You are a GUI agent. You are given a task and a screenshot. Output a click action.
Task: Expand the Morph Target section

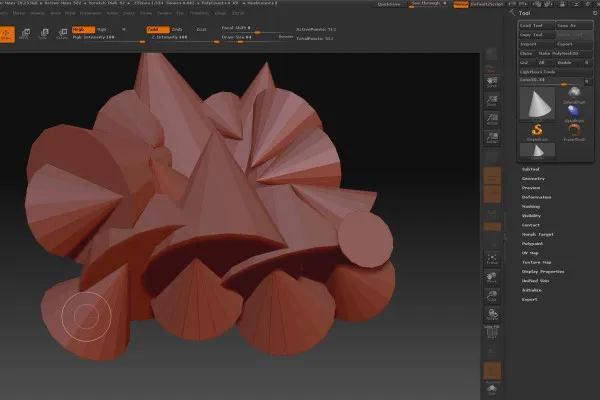click(538, 234)
